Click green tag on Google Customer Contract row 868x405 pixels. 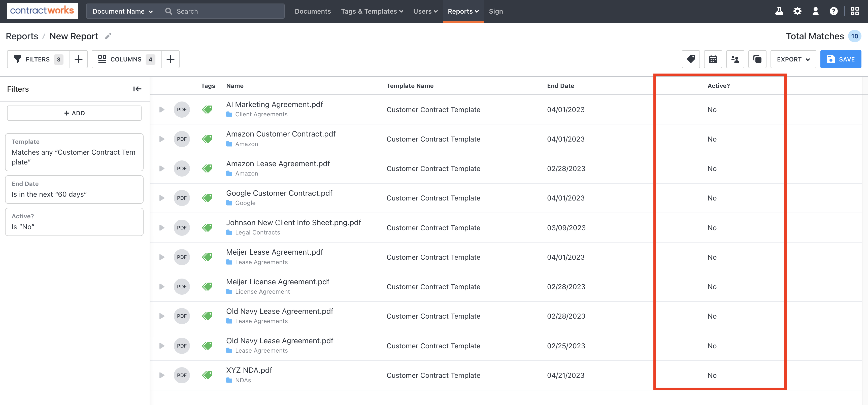(x=207, y=198)
